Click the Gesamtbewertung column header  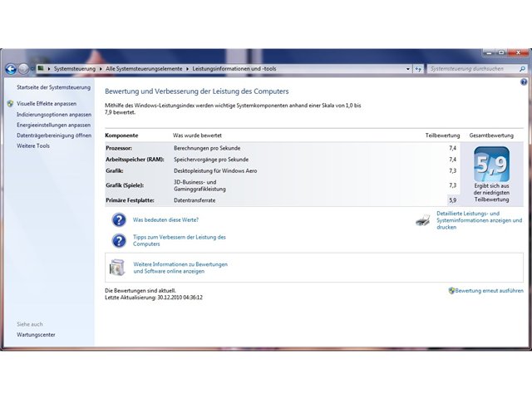coord(491,135)
